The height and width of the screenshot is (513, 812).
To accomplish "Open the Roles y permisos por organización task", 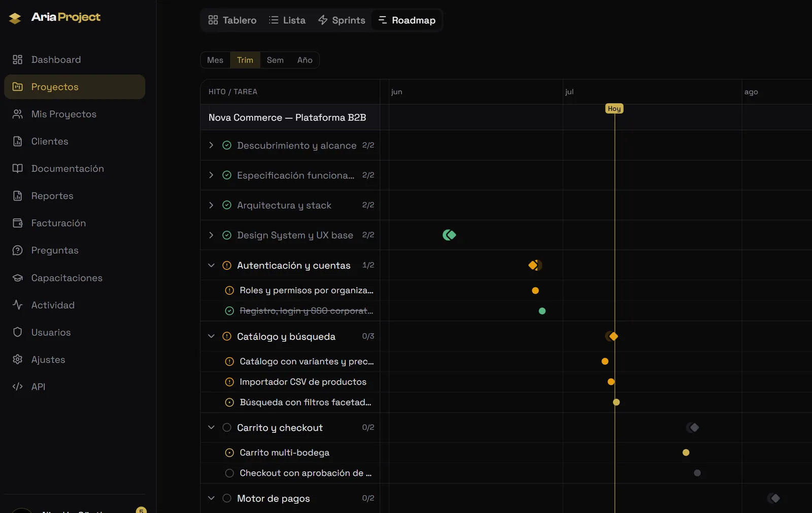I will pos(307,290).
